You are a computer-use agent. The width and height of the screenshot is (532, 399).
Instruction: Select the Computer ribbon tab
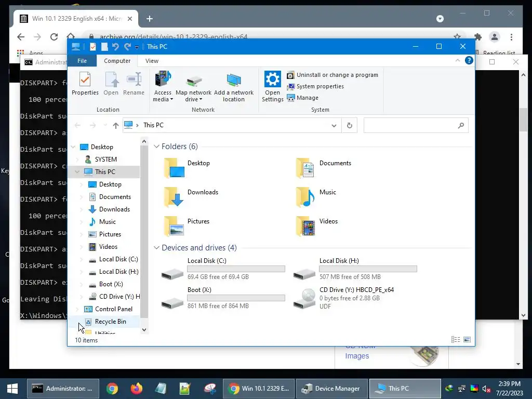coord(117,61)
